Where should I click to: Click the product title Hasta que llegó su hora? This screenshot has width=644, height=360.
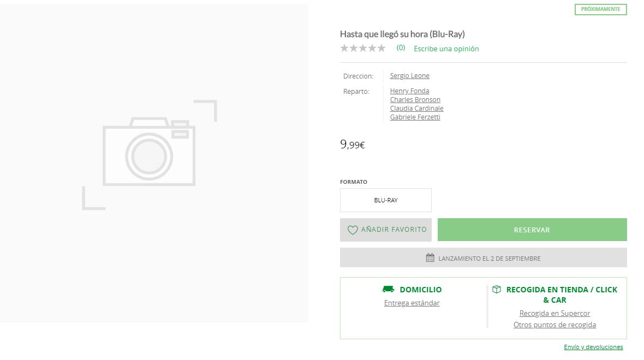coord(402,34)
